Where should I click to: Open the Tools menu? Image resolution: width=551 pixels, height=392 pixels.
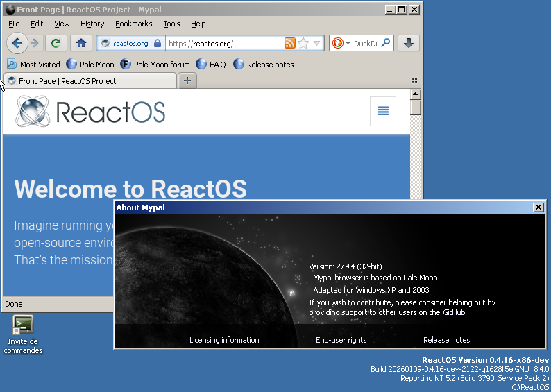171,24
